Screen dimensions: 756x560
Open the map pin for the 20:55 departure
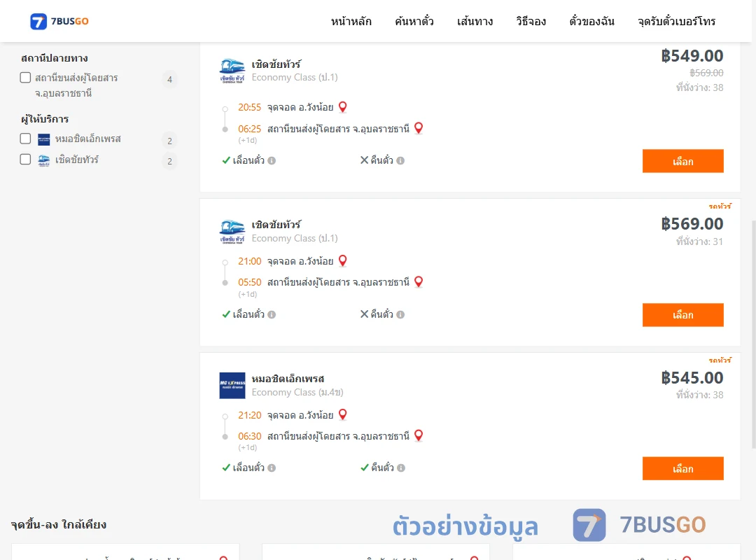tap(343, 106)
